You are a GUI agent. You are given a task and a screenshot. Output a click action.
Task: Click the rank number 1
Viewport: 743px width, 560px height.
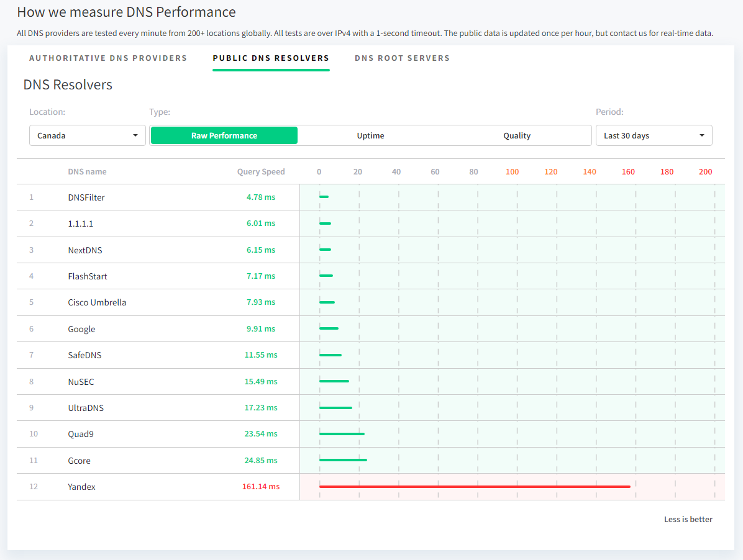pyautogui.click(x=31, y=197)
